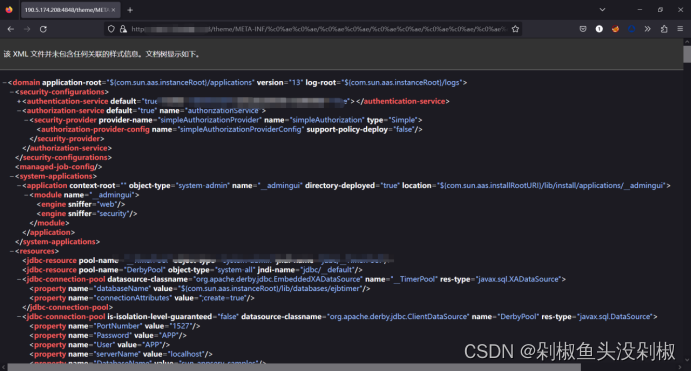Open the tracking protection shield icon

click(111, 29)
